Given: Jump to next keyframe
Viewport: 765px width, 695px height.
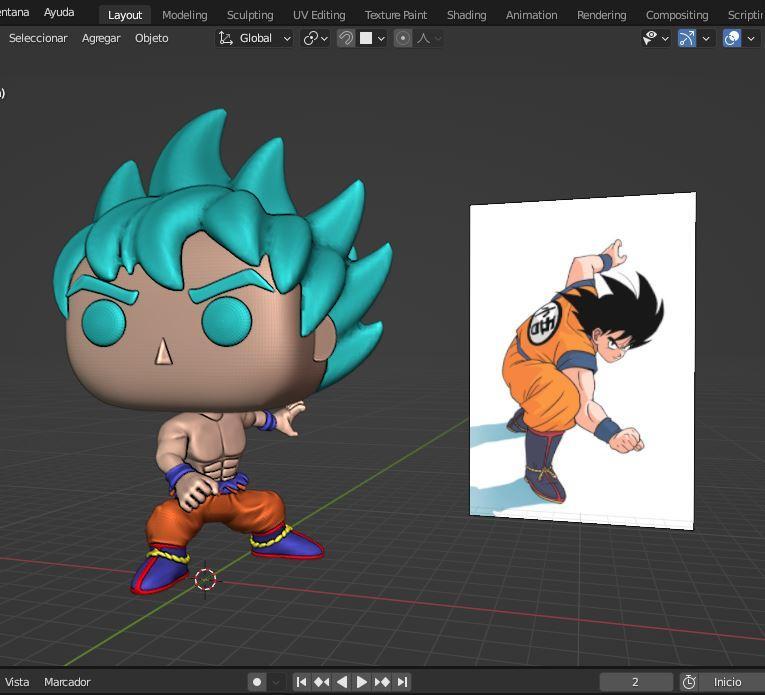Looking at the screenshot, I should coord(382,682).
